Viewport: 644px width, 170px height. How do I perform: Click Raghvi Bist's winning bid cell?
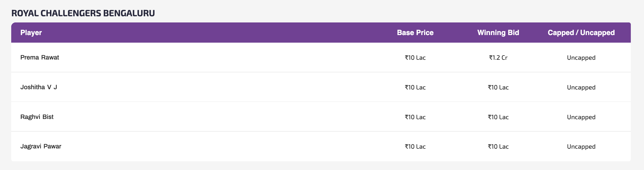point(498,117)
